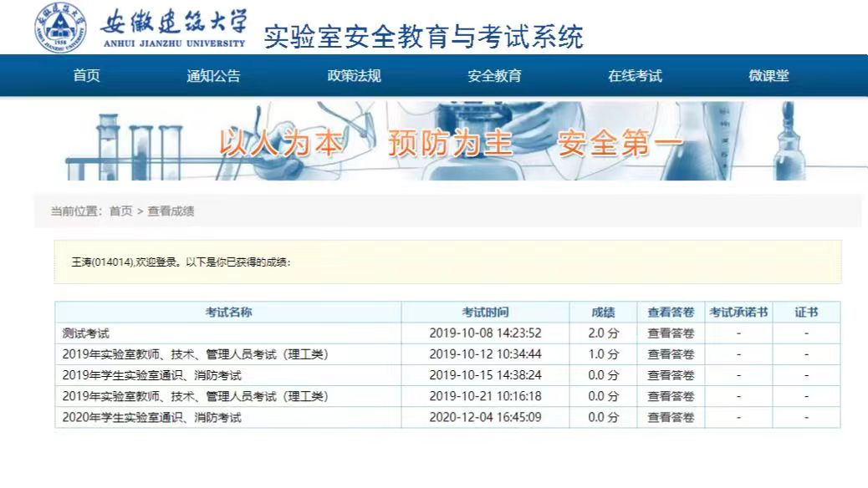Image resolution: width=868 pixels, height=488 pixels.
Task: Click 首页 link in breadcrumb path
Action: [x=120, y=211]
